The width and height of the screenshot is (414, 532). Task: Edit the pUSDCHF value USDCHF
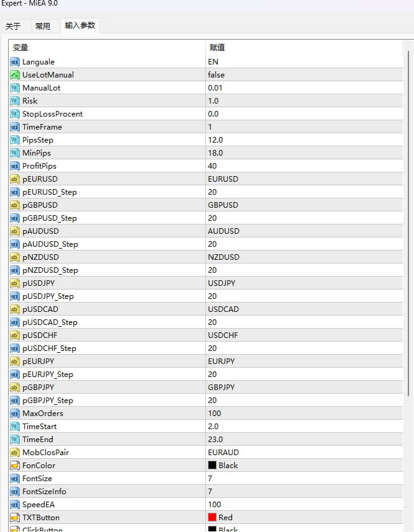(304, 335)
